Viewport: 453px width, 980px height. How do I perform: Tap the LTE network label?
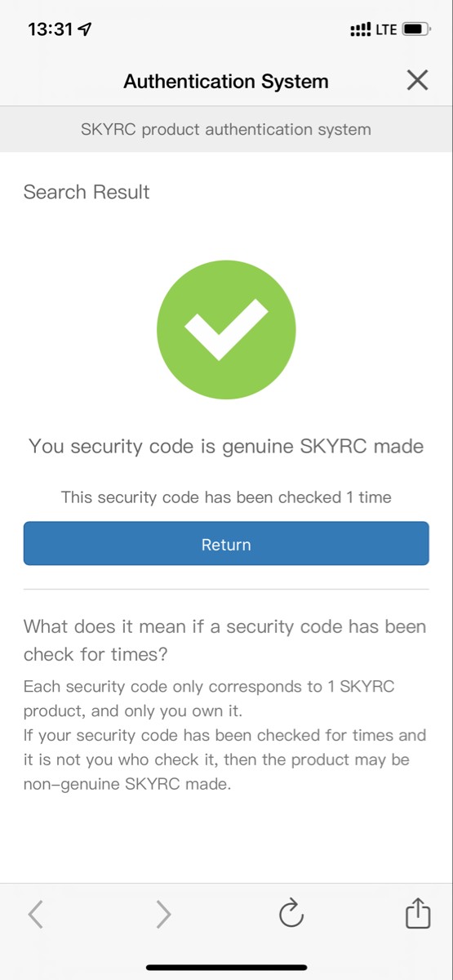(x=386, y=29)
